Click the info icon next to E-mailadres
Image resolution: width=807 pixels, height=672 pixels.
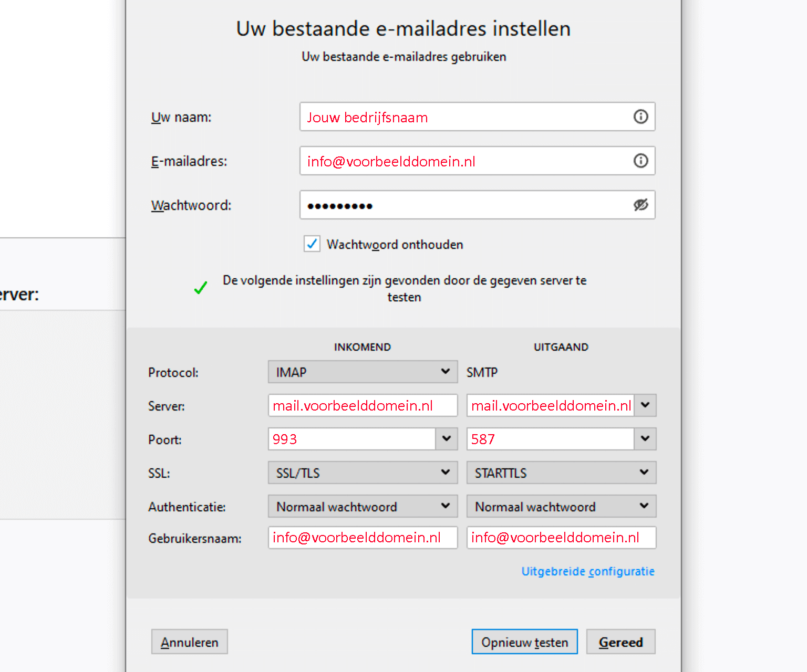click(x=640, y=161)
